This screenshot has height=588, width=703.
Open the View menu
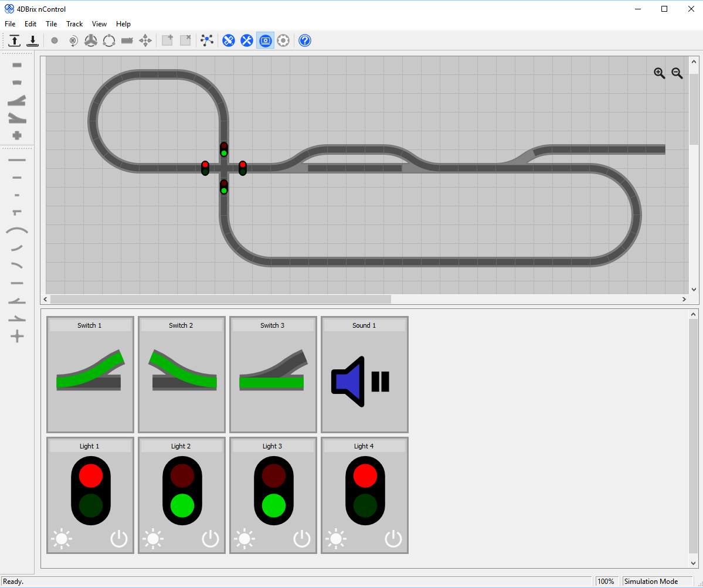click(99, 24)
